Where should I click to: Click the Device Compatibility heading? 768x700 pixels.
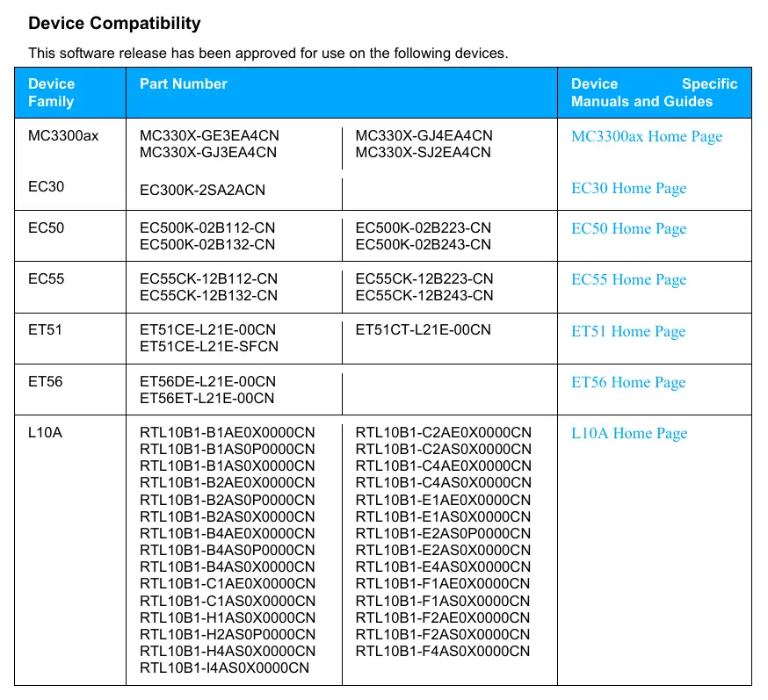click(x=114, y=23)
